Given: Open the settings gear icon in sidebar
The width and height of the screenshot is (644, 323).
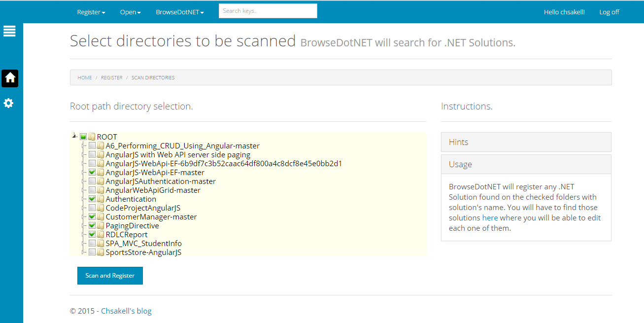Looking at the screenshot, I should pyautogui.click(x=9, y=103).
